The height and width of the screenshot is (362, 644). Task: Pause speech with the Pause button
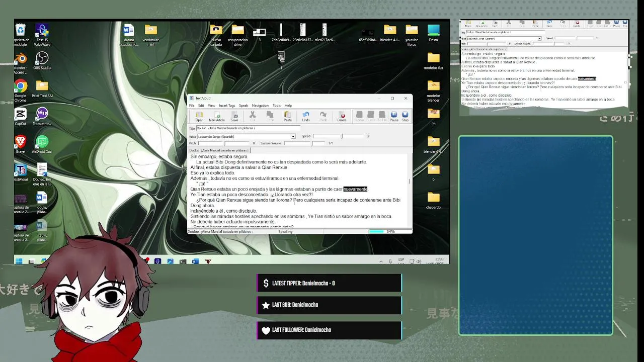click(394, 117)
